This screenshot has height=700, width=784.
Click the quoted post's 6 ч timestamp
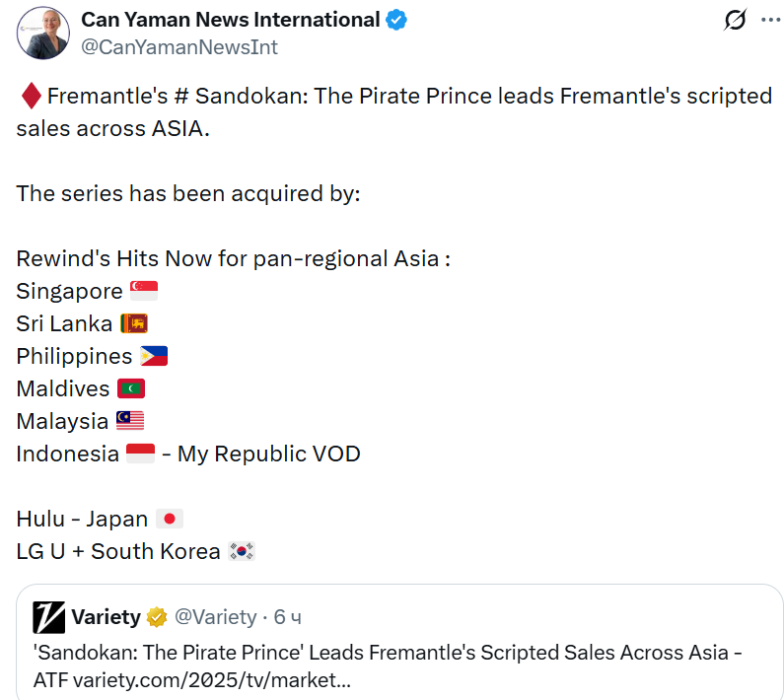[x=288, y=617]
